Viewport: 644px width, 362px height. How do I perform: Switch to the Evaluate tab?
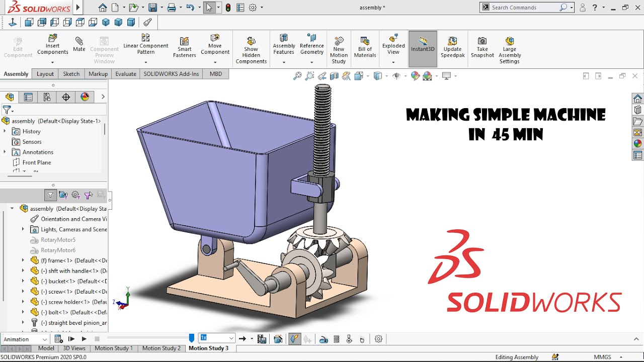click(126, 74)
